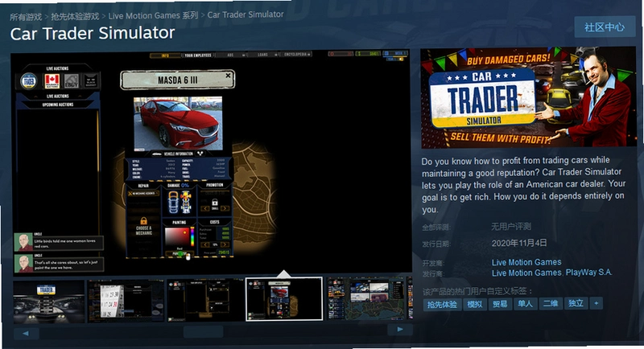Open the 抢先体验游戏 breadcrumb link

pyautogui.click(x=75, y=16)
